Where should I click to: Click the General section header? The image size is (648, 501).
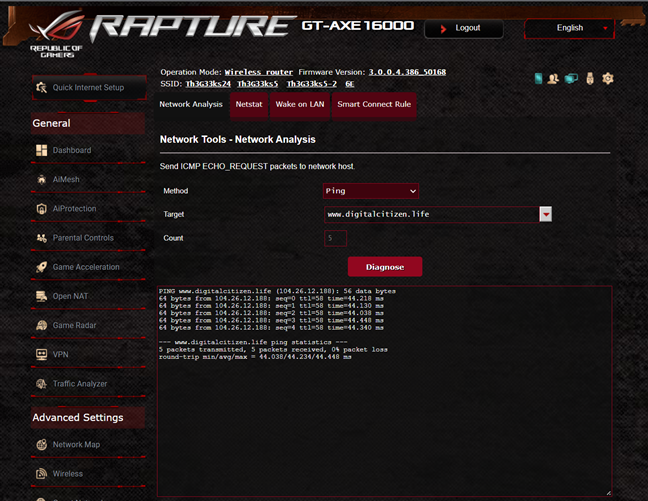pos(88,123)
